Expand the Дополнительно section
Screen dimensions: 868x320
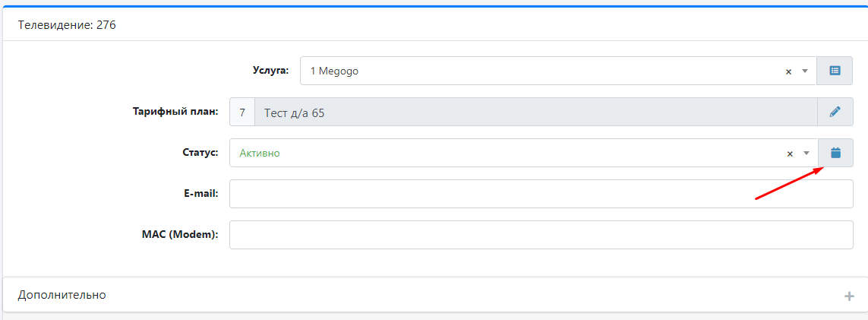pyautogui.click(x=62, y=295)
